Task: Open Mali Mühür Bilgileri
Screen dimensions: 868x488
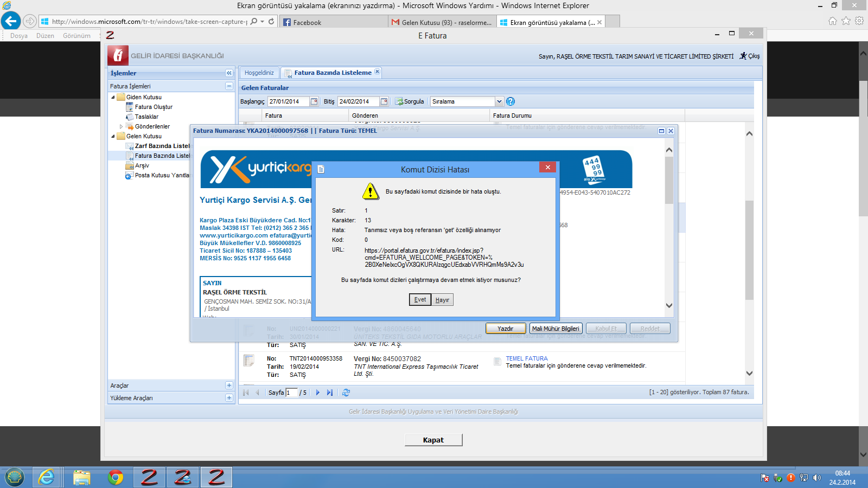Action: [556, 329]
